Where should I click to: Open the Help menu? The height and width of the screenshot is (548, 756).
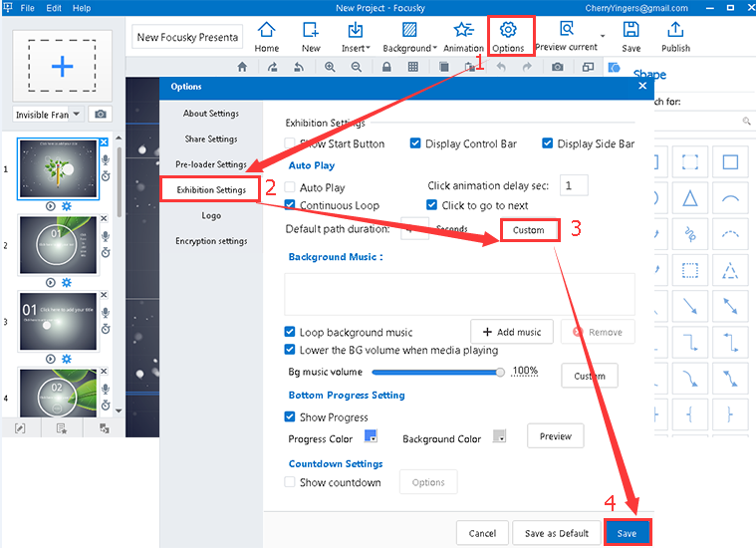82,8
